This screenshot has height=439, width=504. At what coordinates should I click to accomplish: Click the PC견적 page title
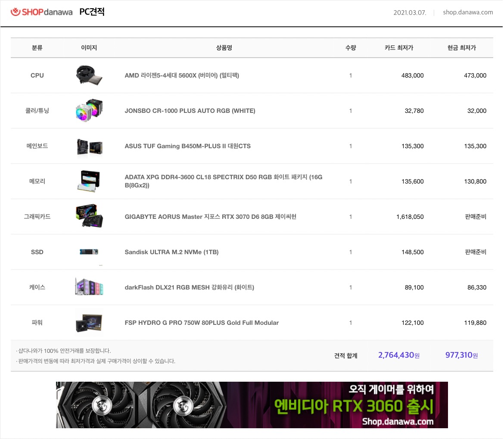point(92,12)
